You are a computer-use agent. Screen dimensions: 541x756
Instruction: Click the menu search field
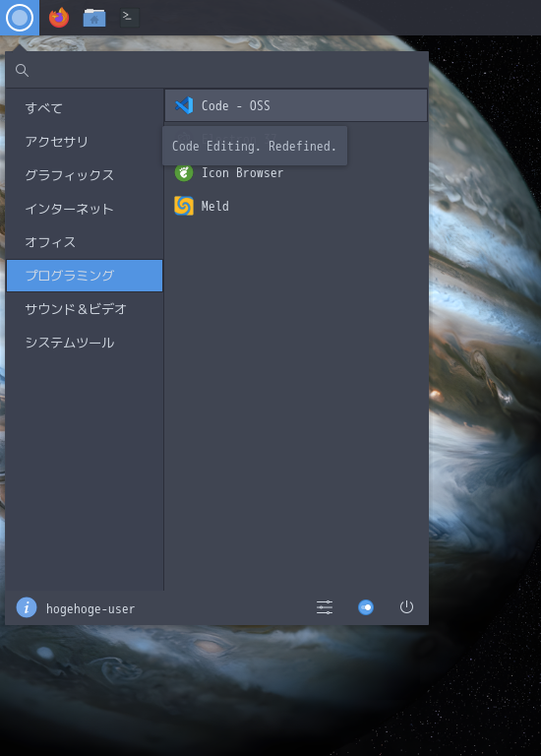pyautogui.click(x=216, y=71)
